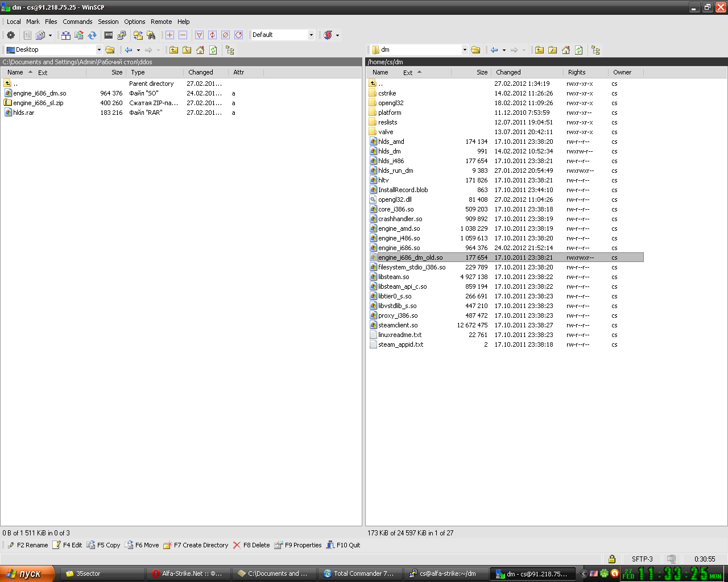Click the red lightning session icon
The image size is (728, 582).
click(x=328, y=35)
